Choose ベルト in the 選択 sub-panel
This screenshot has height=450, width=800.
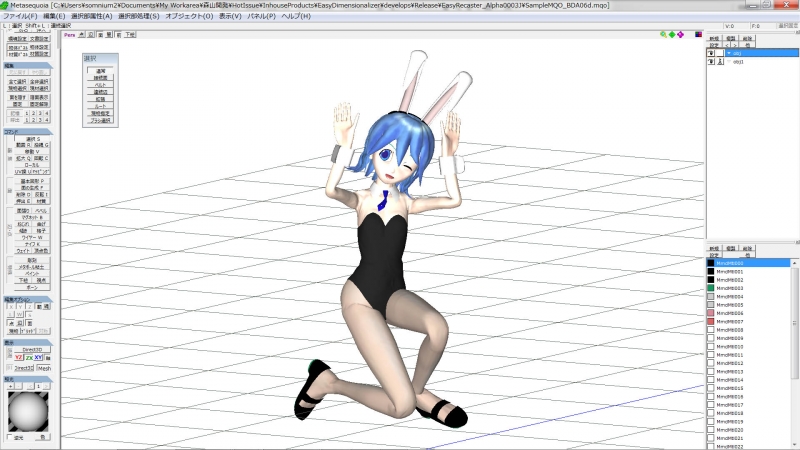pyautogui.click(x=101, y=85)
